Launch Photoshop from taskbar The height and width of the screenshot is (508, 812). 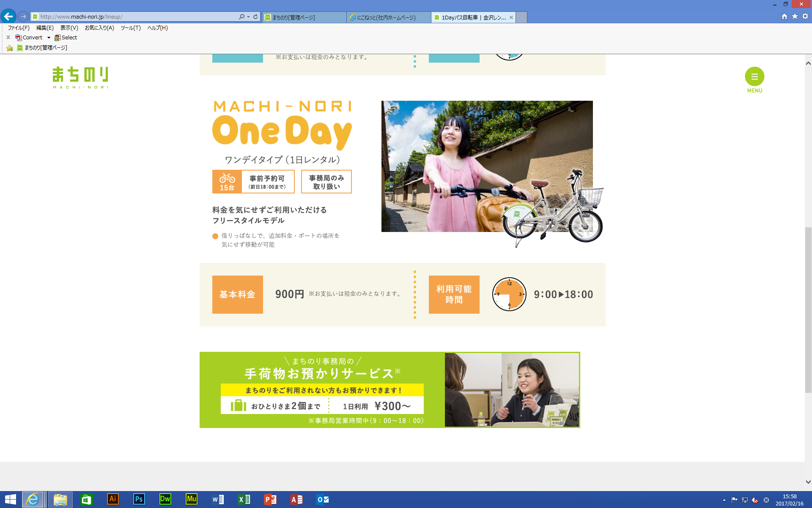pos(139,499)
